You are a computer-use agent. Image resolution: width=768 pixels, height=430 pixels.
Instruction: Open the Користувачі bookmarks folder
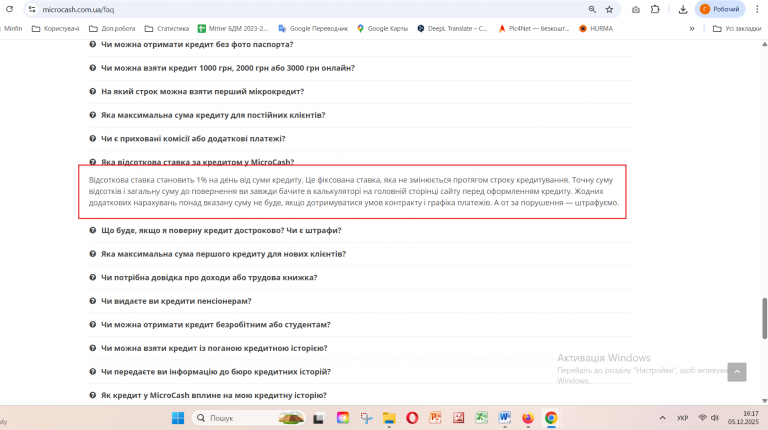(55, 28)
